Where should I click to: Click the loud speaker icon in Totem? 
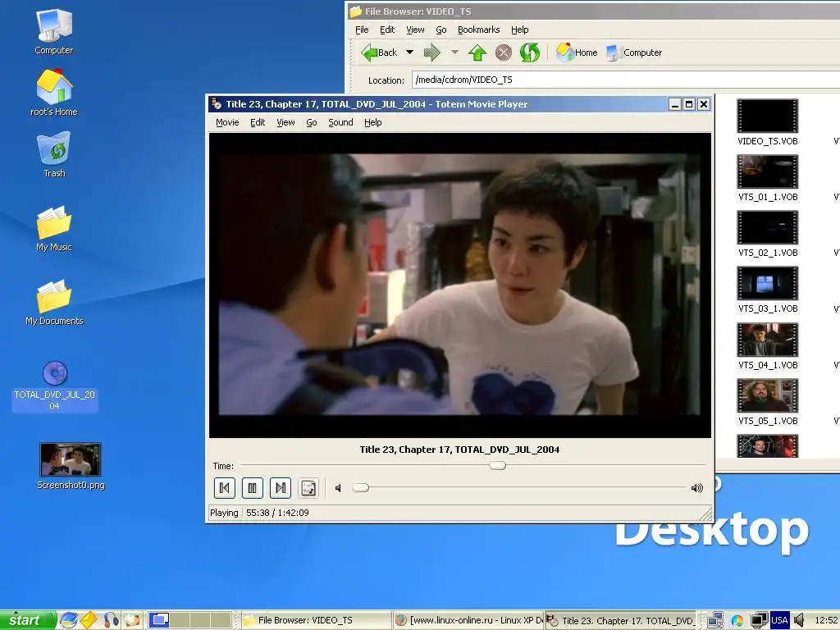tap(696, 488)
